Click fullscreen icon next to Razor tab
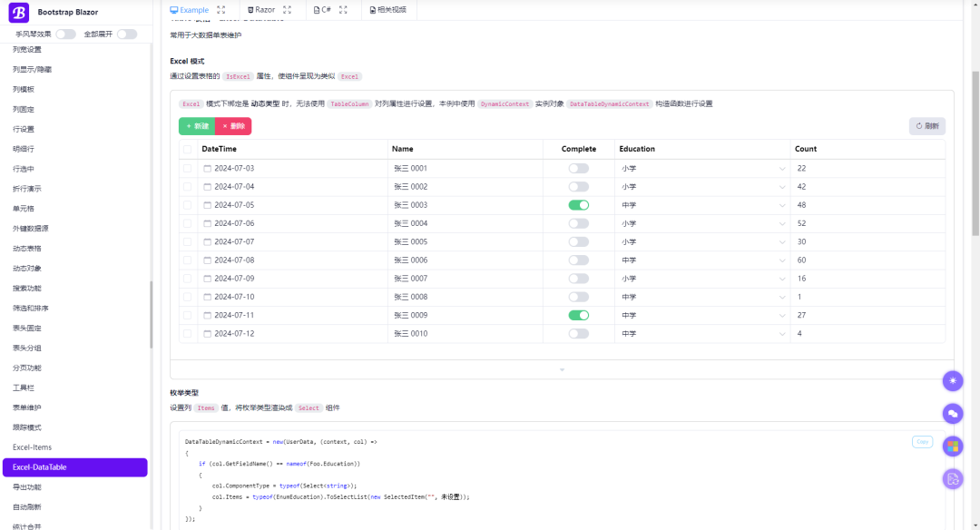Image resolution: width=980 pixels, height=530 pixels. (288, 10)
